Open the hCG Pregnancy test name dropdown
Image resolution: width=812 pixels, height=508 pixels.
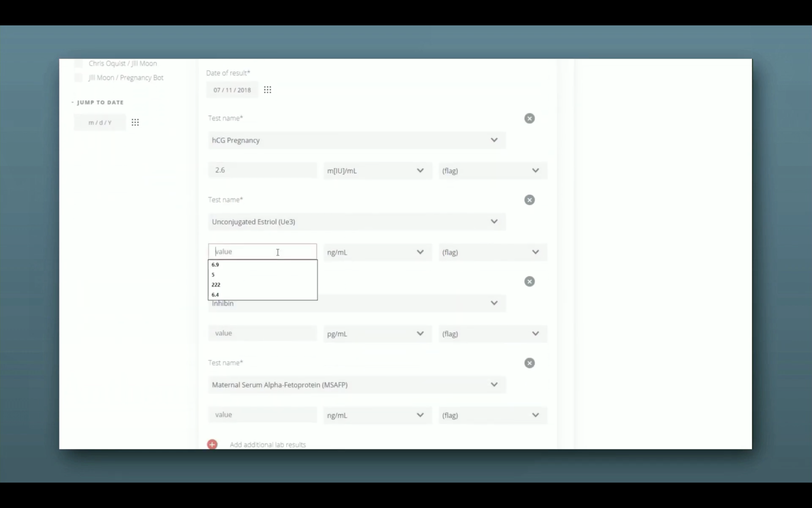click(357, 140)
